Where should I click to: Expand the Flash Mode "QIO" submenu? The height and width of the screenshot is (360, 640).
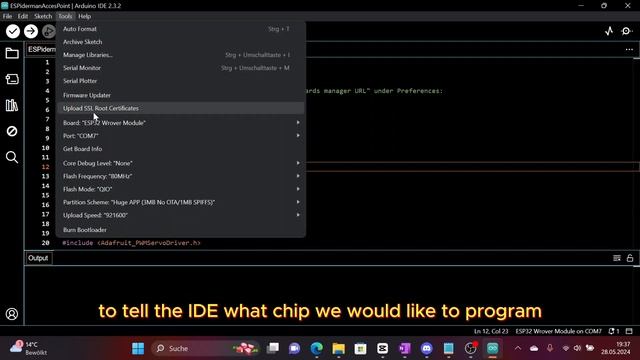coord(180,189)
